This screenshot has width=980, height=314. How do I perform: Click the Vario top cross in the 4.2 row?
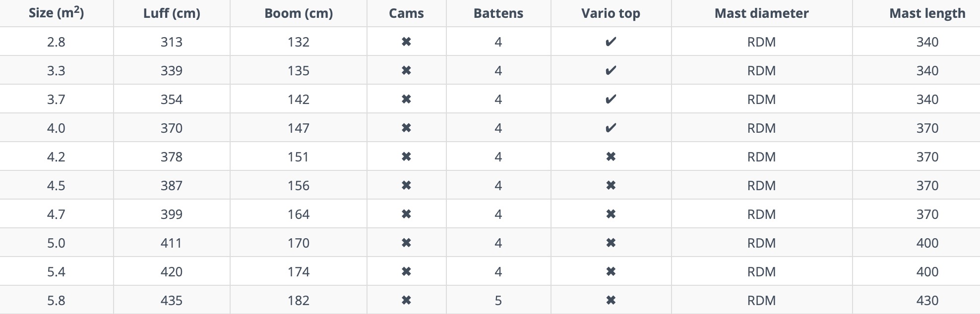click(611, 157)
